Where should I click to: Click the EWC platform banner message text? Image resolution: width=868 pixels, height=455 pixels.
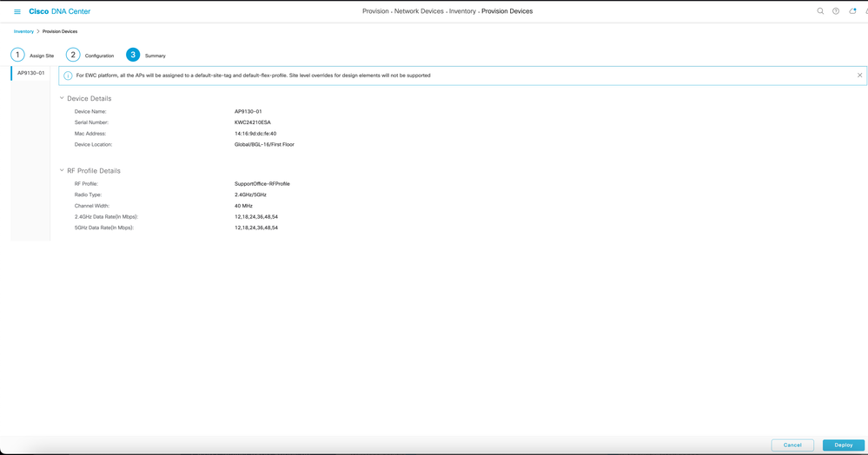click(253, 76)
